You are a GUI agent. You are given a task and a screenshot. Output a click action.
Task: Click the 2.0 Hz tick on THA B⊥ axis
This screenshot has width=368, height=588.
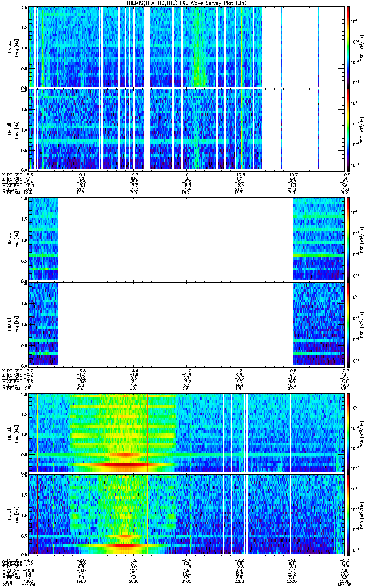25,9
